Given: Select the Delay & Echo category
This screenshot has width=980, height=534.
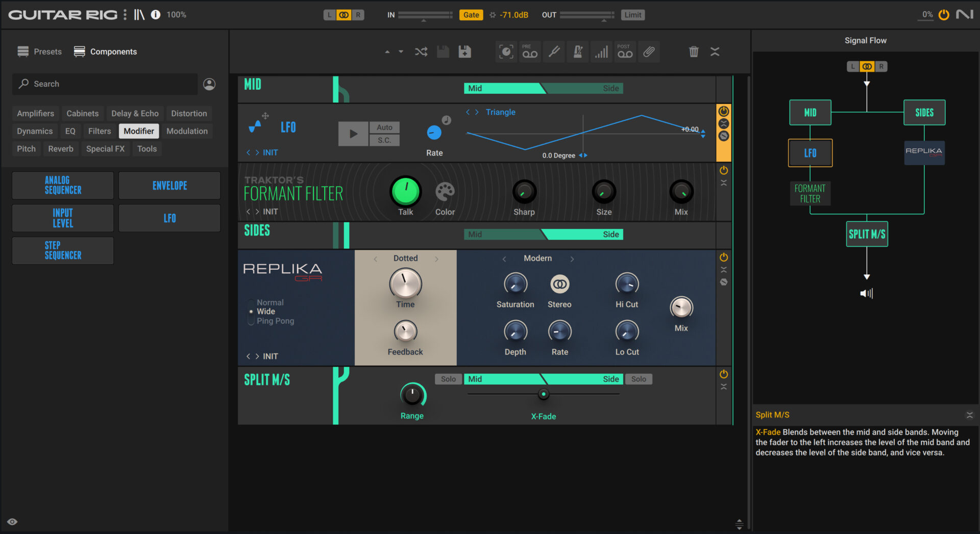Looking at the screenshot, I should click(135, 113).
